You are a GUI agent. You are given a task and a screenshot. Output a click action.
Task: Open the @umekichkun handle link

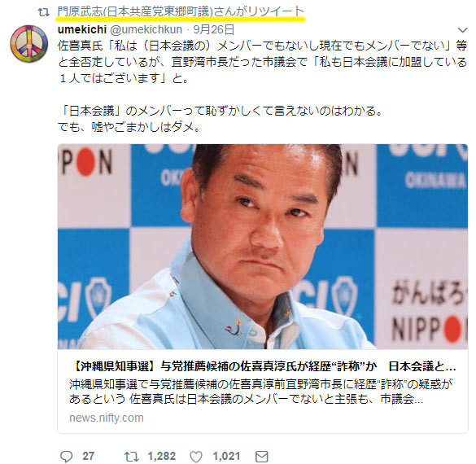click(x=146, y=29)
